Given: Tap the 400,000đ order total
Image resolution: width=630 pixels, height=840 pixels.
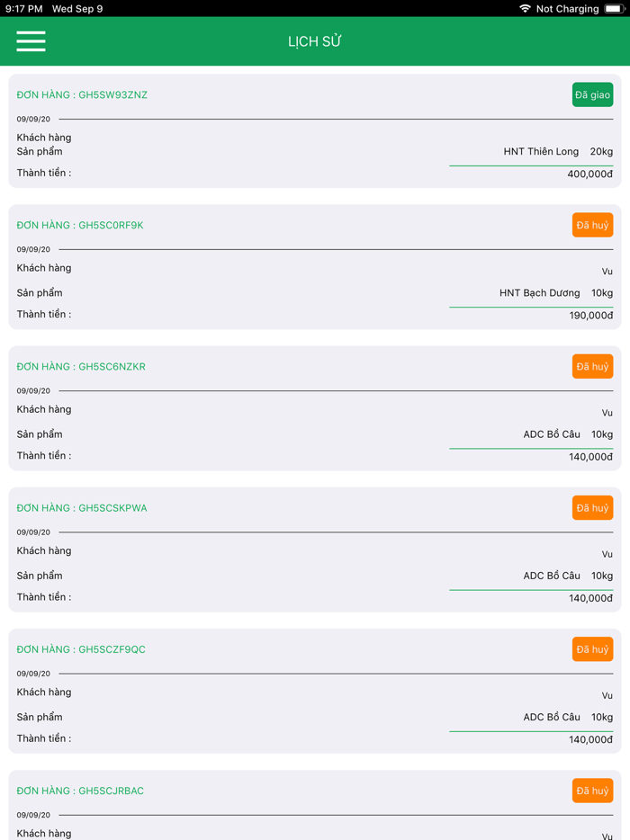Looking at the screenshot, I should (x=589, y=174).
